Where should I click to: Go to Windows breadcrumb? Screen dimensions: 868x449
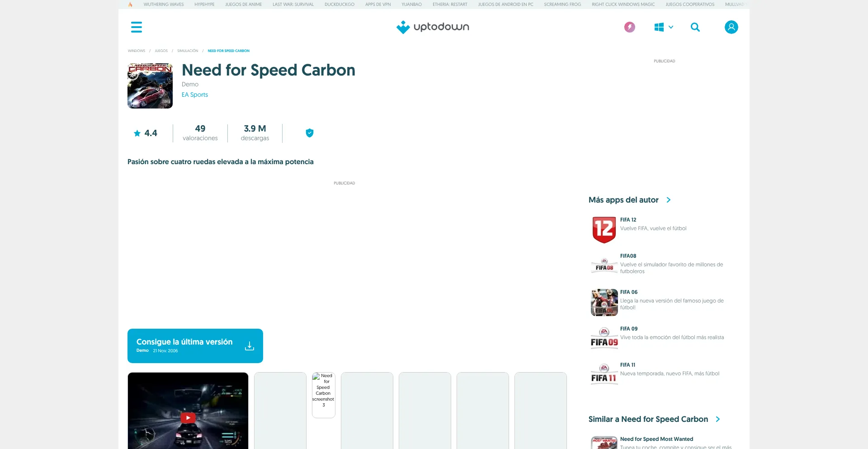pos(137,51)
